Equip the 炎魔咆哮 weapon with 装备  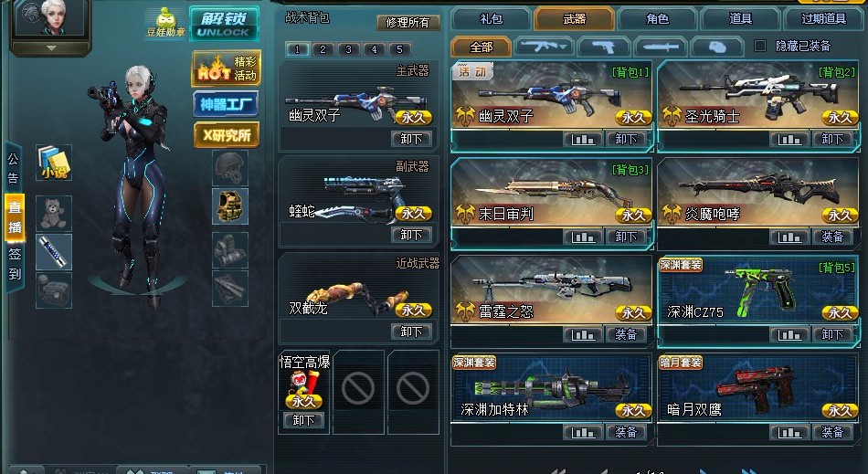tap(832, 237)
